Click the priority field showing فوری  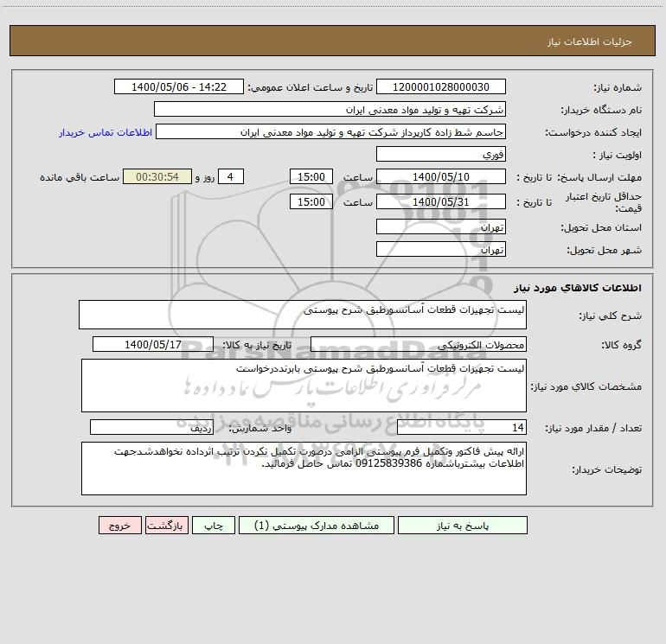441,154
